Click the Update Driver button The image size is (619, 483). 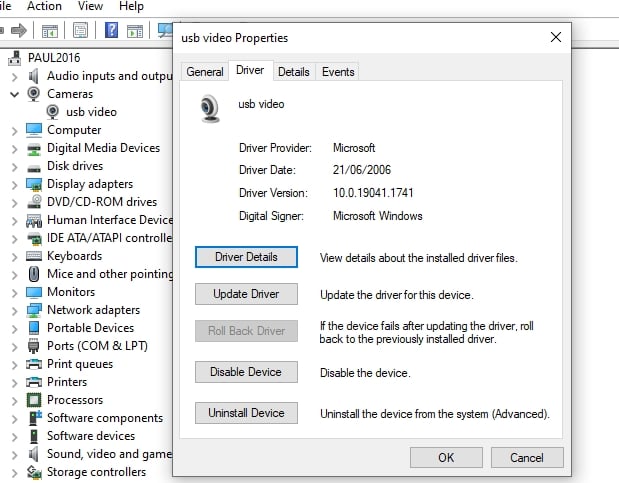click(246, 294)
